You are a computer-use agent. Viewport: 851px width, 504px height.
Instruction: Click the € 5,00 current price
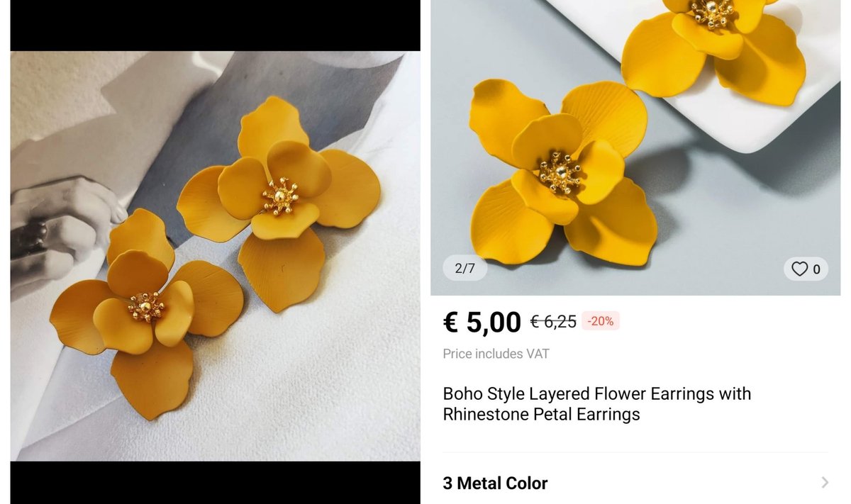pyautogui.click(x=482, y=322)
